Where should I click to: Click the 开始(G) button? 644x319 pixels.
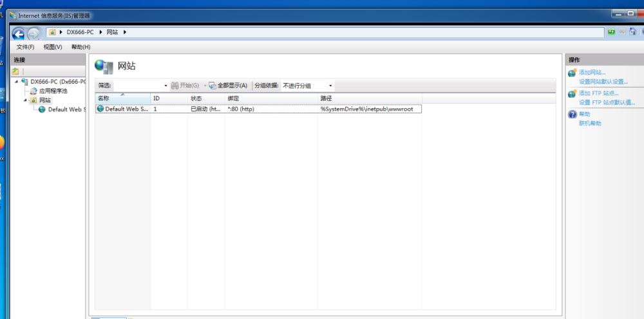pos(185,86)
